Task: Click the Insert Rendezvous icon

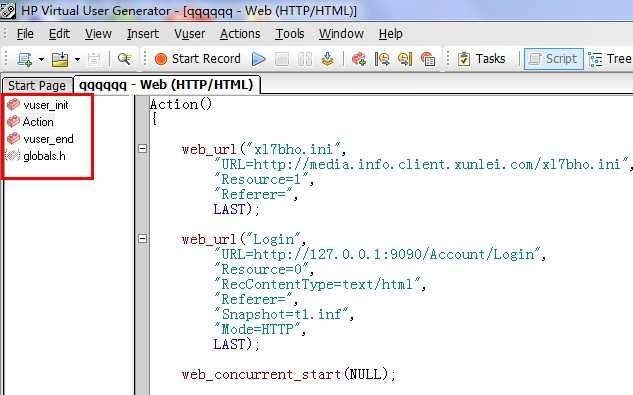Action: point(428,59)
